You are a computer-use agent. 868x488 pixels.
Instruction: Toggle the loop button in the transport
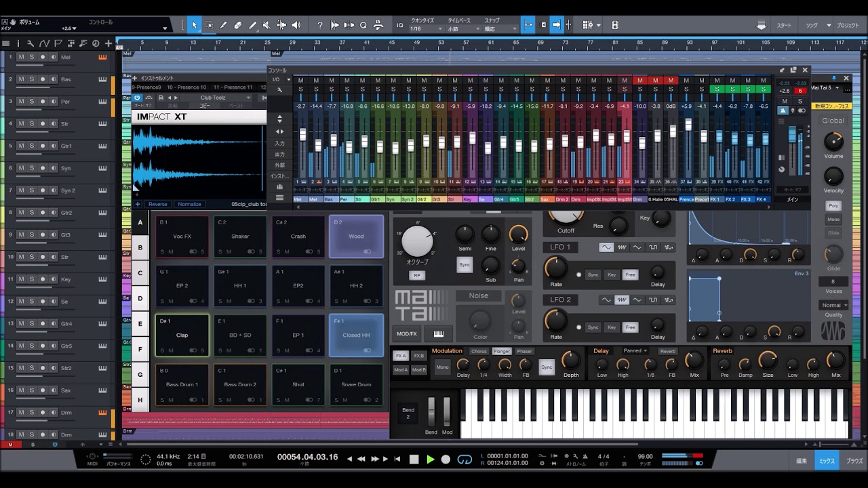click(465, 459)
